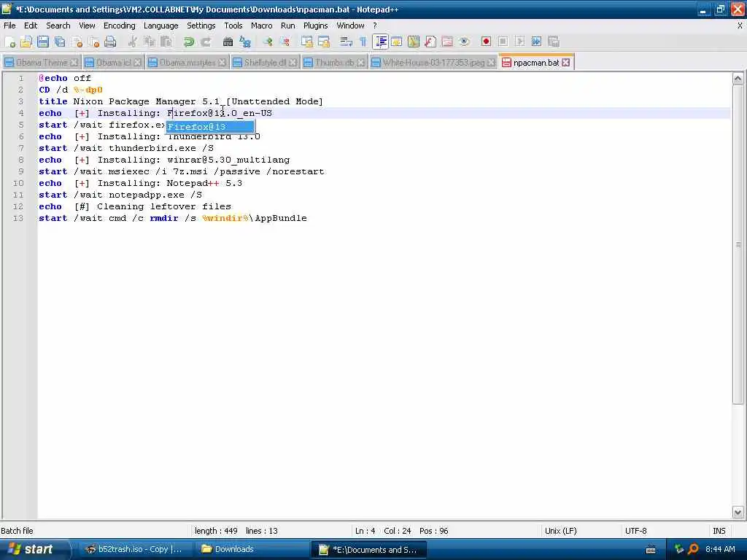Click the Close document toolbar icon

(77, 42)
